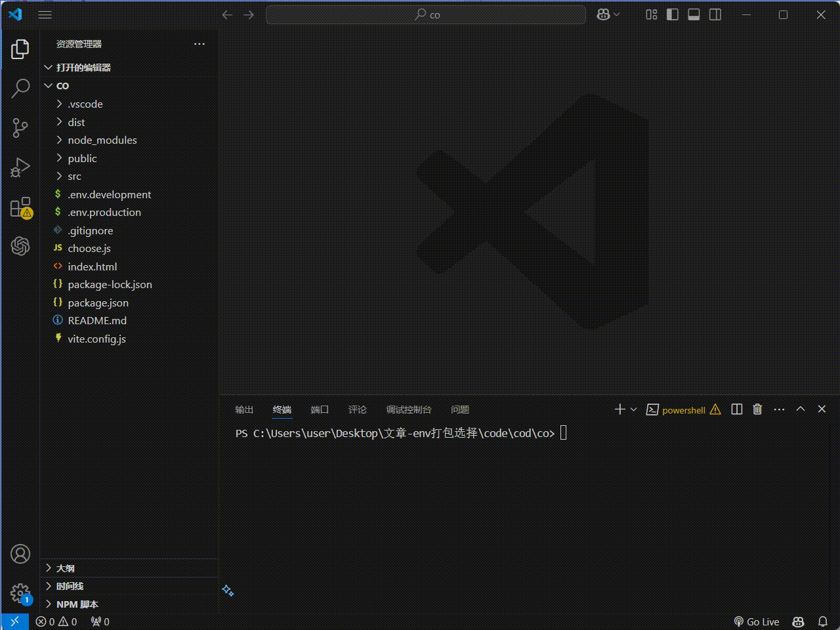Kill terminal with trash icon
The width and height of the screenshot is (840, 630).
pyautogui.click(x=757, y=409)
